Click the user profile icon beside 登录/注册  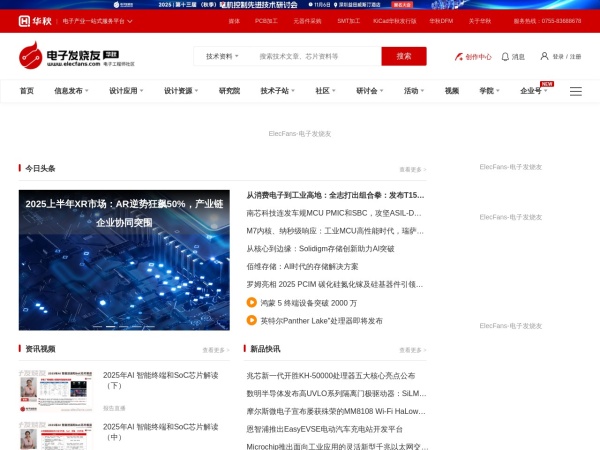544,56
